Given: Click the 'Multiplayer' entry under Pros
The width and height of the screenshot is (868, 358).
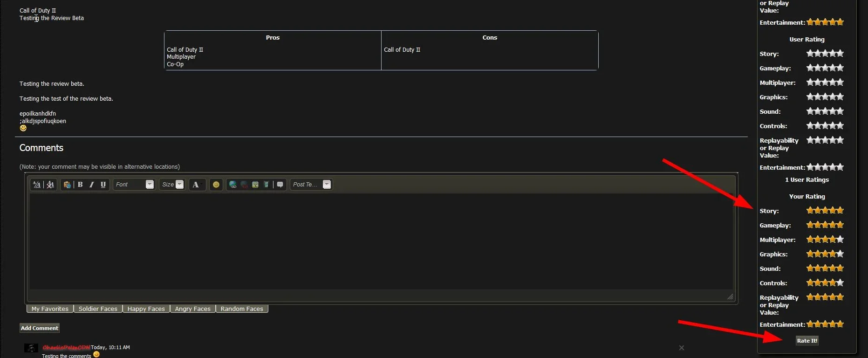Looking at the screenshot, I should click(181, 57).
